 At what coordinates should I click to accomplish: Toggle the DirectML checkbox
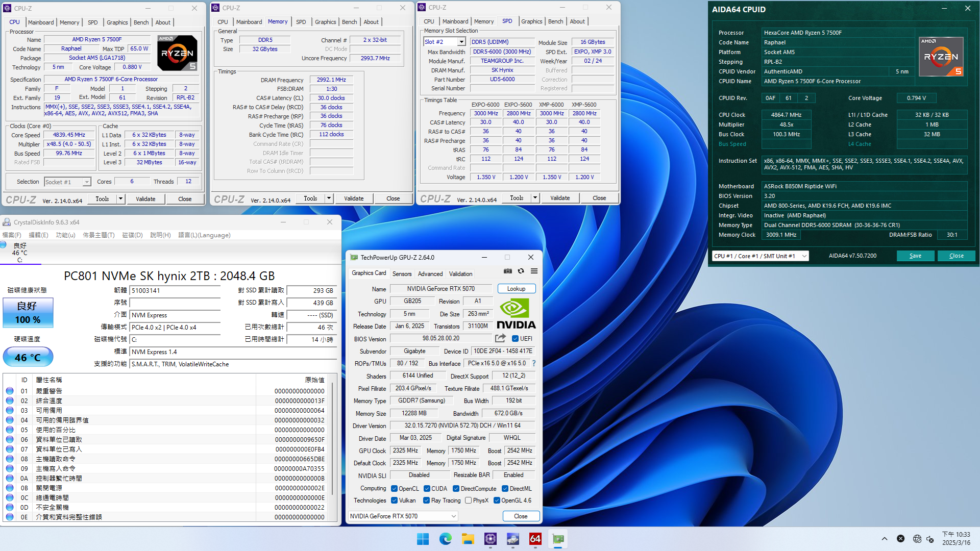(x=505, y=488)
